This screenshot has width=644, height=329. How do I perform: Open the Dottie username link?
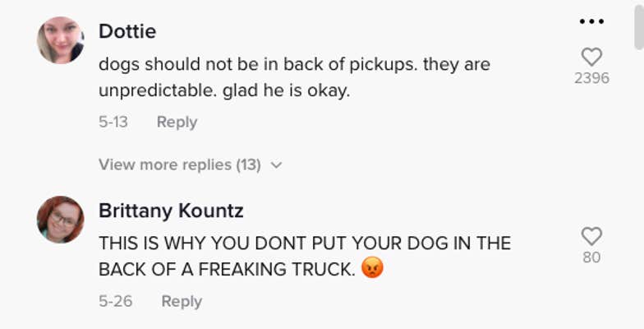(x=127, y=31)
